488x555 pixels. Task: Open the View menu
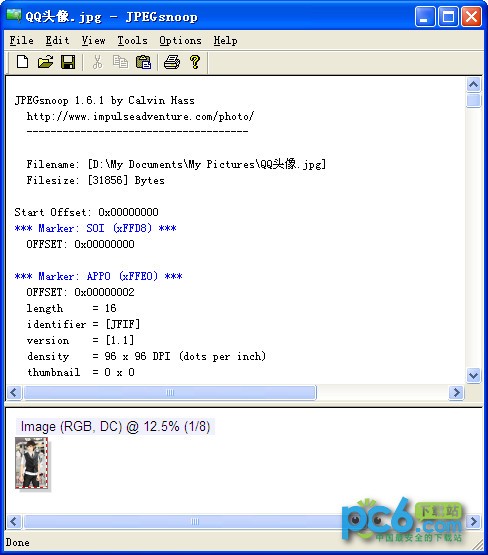pyautogui.click(x=93, y=40)
